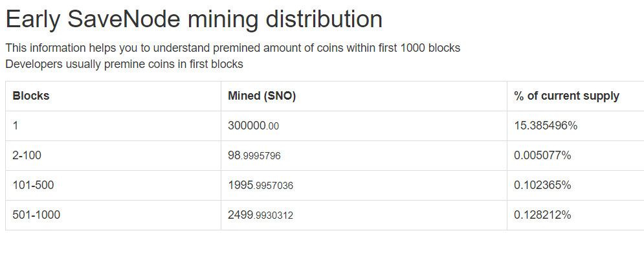
Task: Click the 'Early SaveNode mining distribution' heading
Action: 194,19
